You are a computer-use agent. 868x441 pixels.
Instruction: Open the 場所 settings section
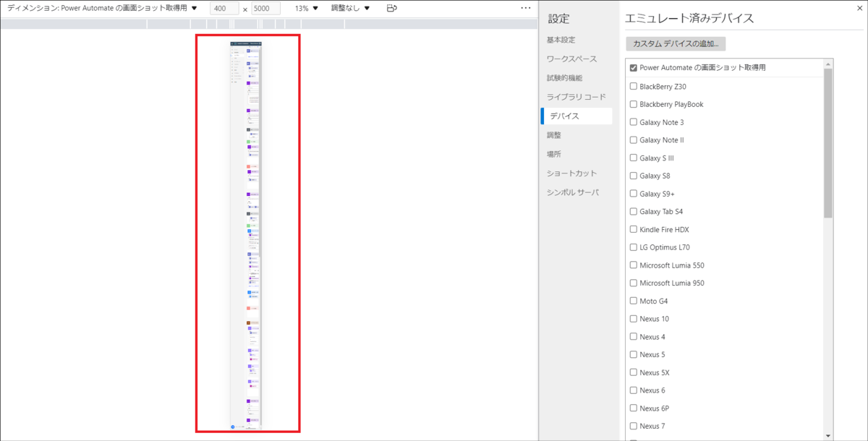[553, 154]
